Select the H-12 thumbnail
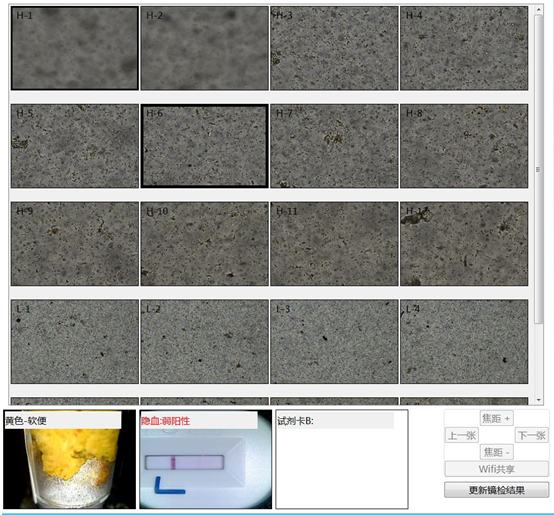The width and height of the screenshot is (554, 515). [x=464, y=244]
